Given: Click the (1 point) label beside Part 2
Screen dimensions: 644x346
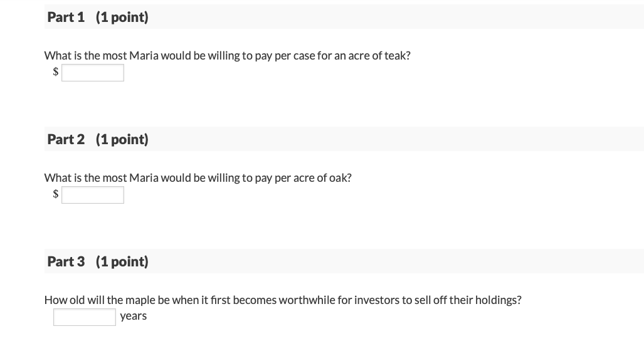Looking at the screenshot, I should 122,139.
